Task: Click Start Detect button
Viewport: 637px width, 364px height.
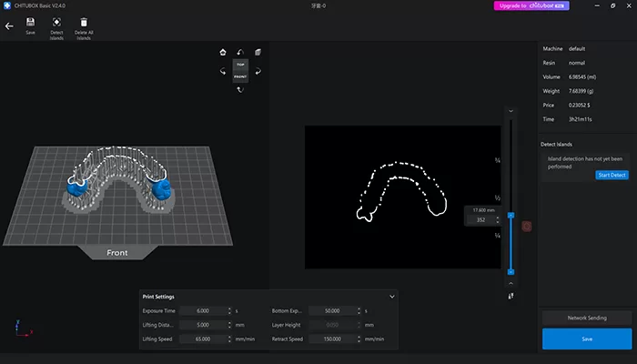Action: pyautogui.click(x=612, y=175)
